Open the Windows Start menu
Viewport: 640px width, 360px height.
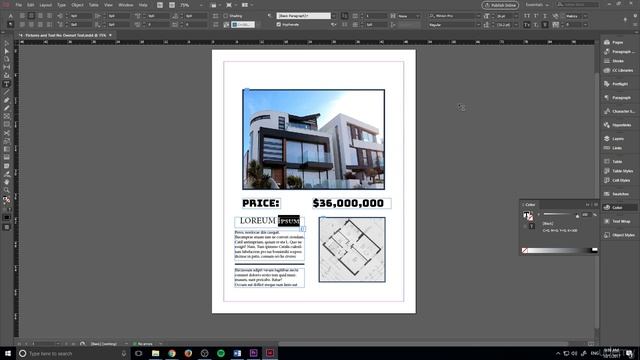[x=8, y=353]
